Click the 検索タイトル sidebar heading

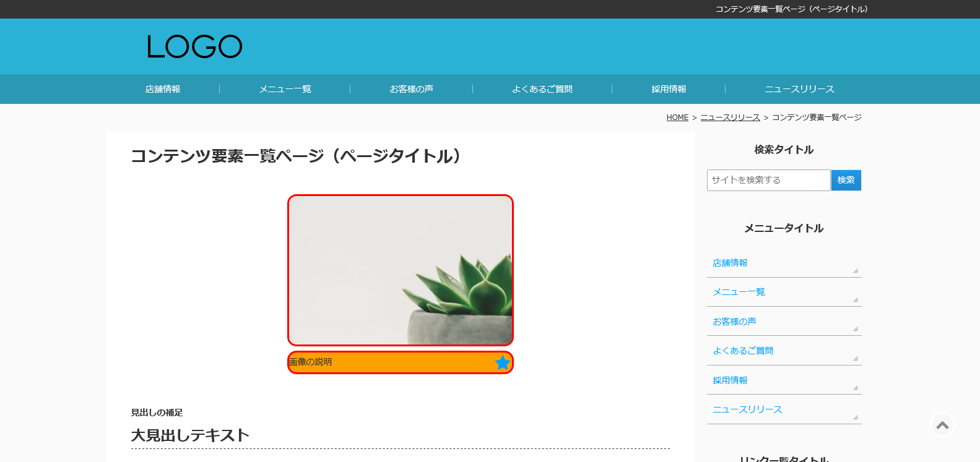(x=784, y=150)
